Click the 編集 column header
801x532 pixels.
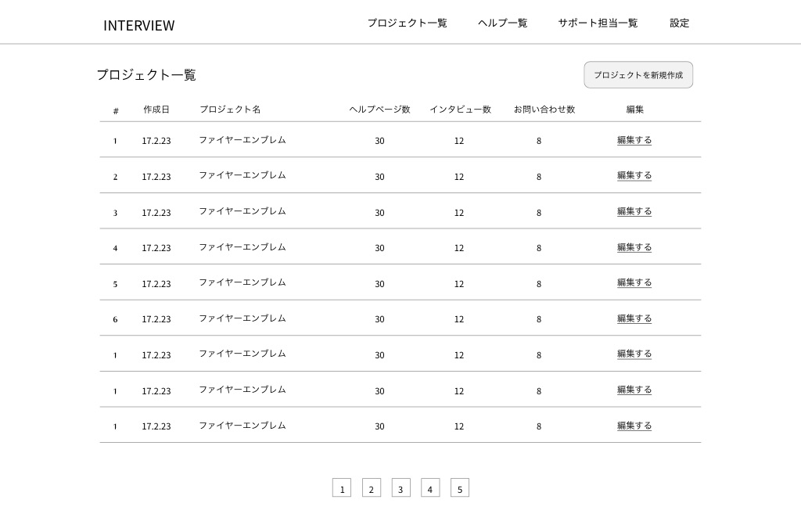pyautogui.click(x=635, y=110)
